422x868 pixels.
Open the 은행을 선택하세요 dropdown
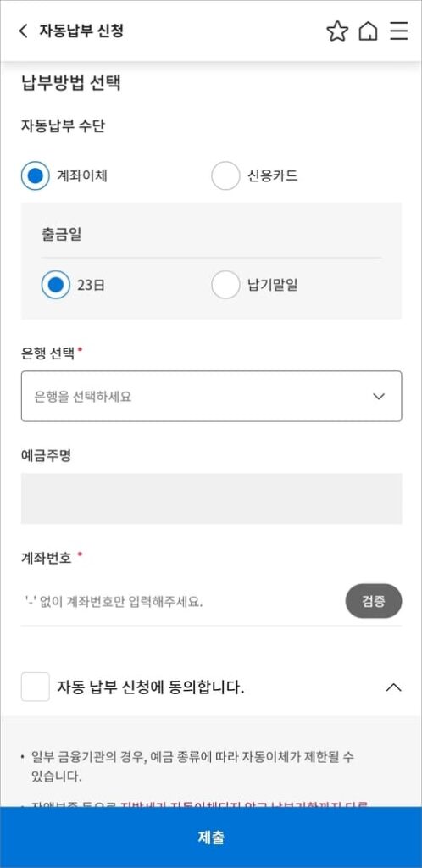211,397
